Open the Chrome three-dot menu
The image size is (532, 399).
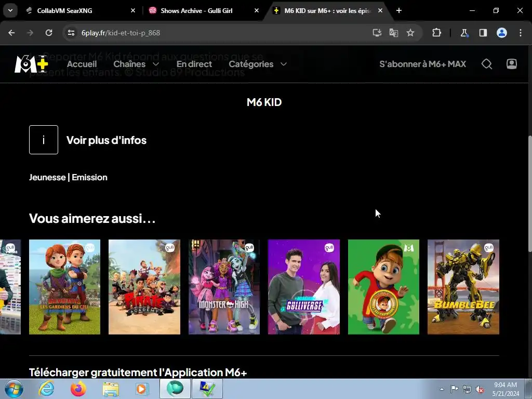click(521, 33)
